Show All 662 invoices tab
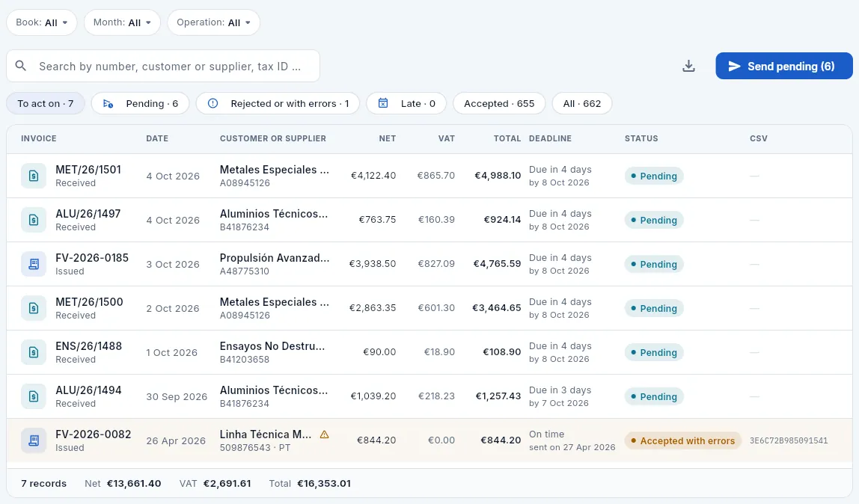The image size is (859, 504). point(582,103)
